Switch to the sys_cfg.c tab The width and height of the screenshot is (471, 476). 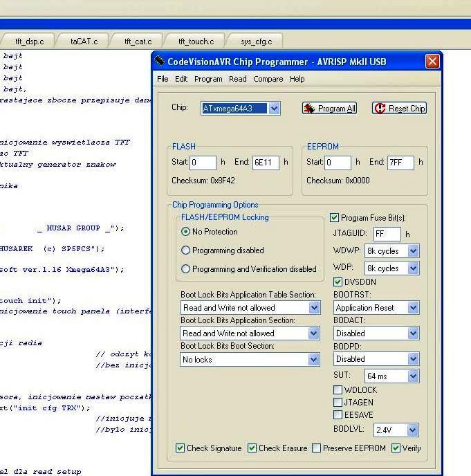(x=256, y=42)
